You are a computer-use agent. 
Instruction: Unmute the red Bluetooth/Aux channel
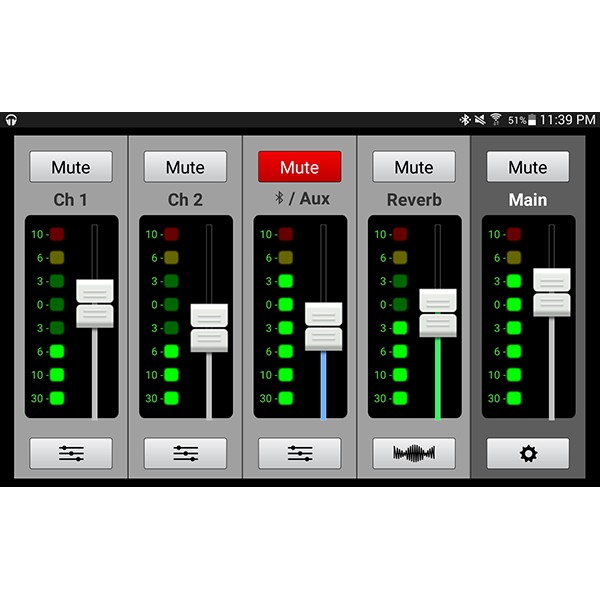300,167
